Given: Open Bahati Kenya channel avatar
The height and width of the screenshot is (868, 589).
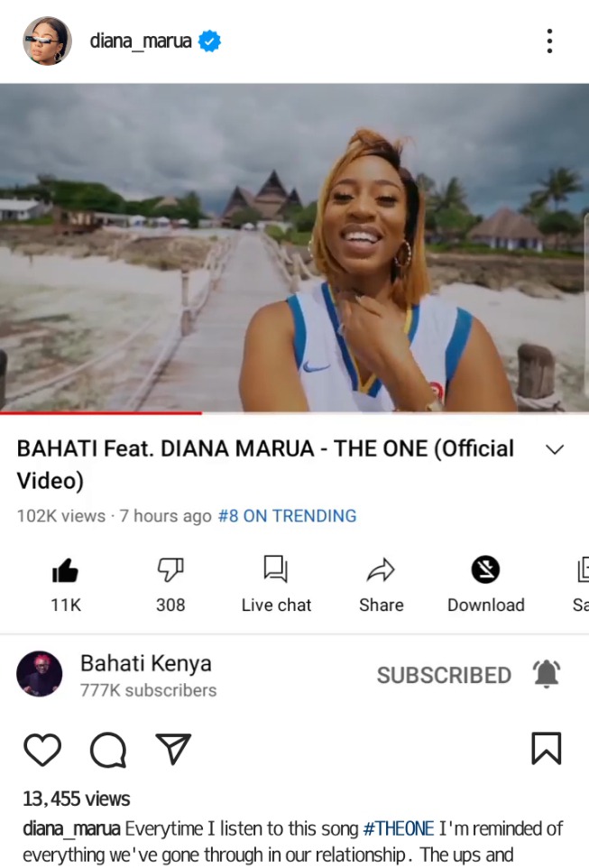Looking at the screenshot, I should 40,674.
